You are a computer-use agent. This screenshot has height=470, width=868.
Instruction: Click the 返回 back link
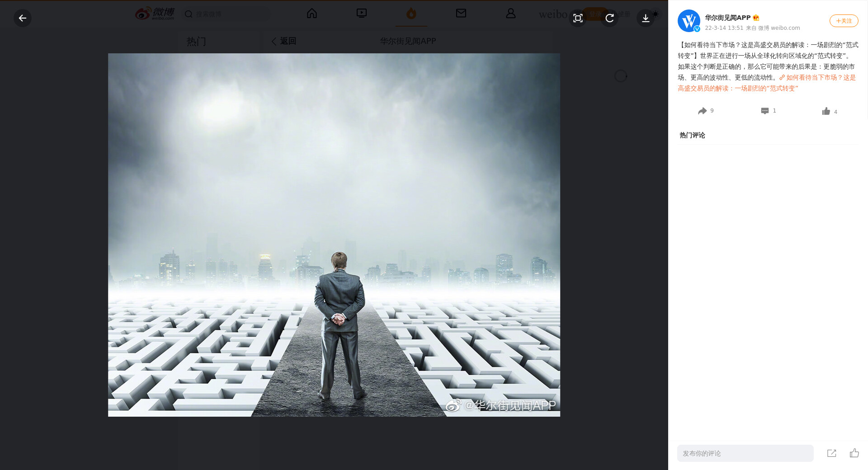(284, 41)
